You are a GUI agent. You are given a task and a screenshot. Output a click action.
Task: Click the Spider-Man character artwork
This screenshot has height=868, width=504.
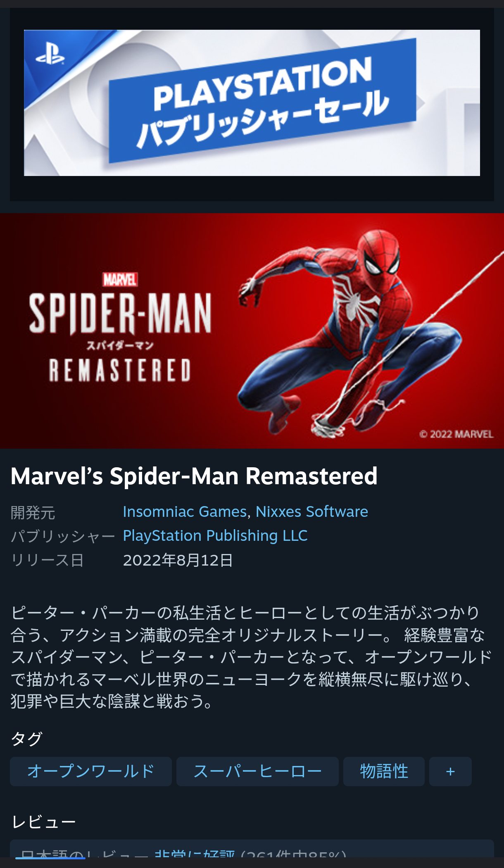coord(351,331)
